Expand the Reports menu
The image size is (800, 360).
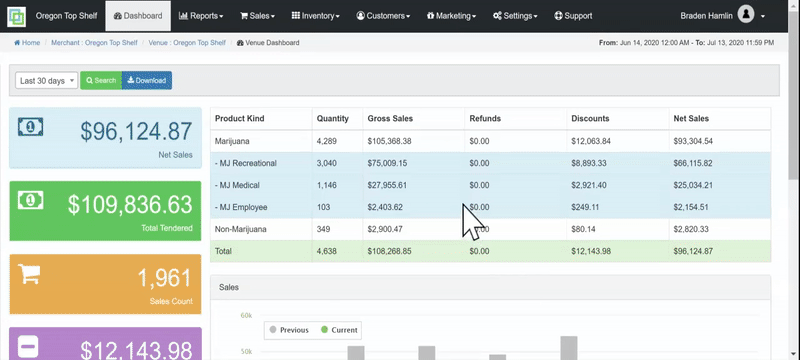coord(201,16)
